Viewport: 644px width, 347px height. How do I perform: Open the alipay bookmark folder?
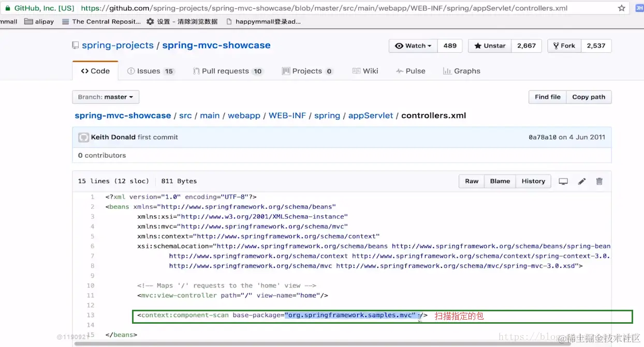(x=39, y=22)
